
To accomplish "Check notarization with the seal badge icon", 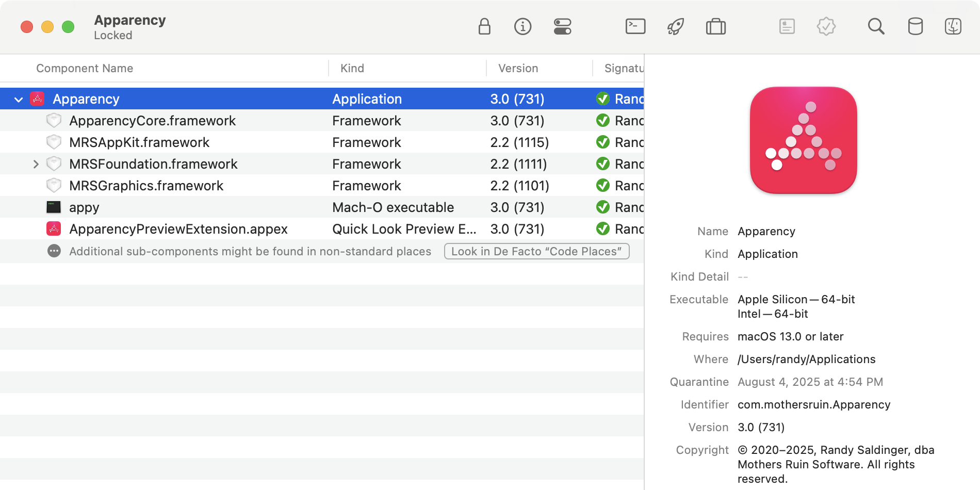I will [826, 27].
